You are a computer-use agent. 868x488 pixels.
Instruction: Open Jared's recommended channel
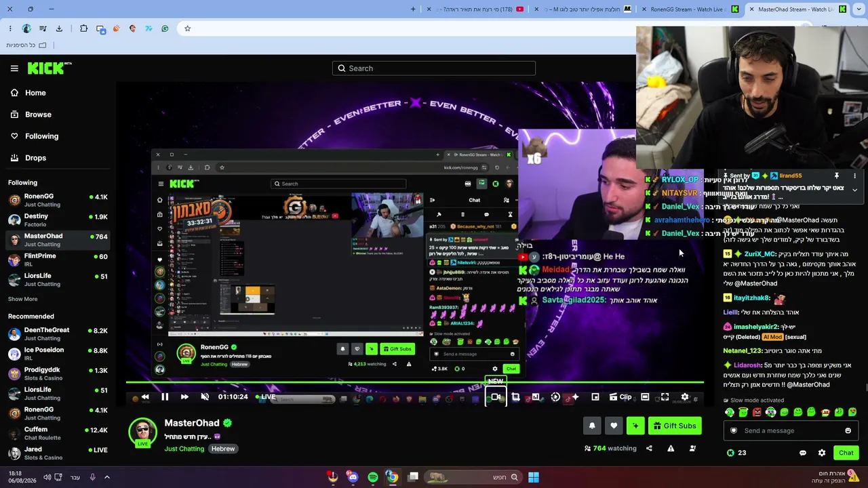[58, 453]
